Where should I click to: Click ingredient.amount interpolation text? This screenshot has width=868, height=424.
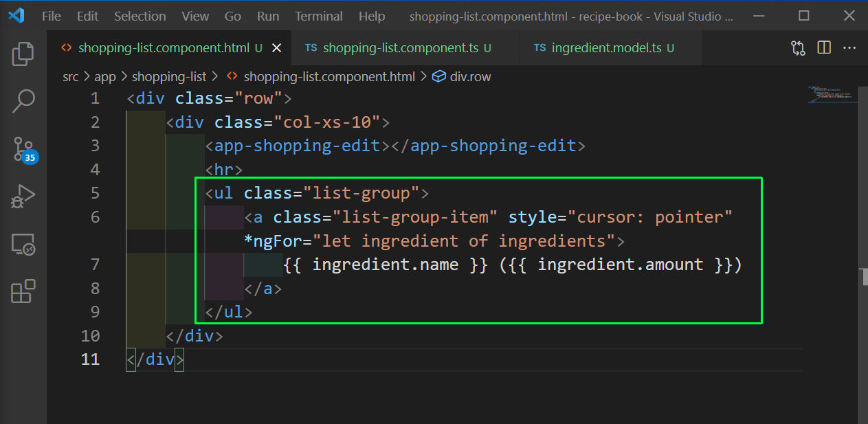click(621, 265)
